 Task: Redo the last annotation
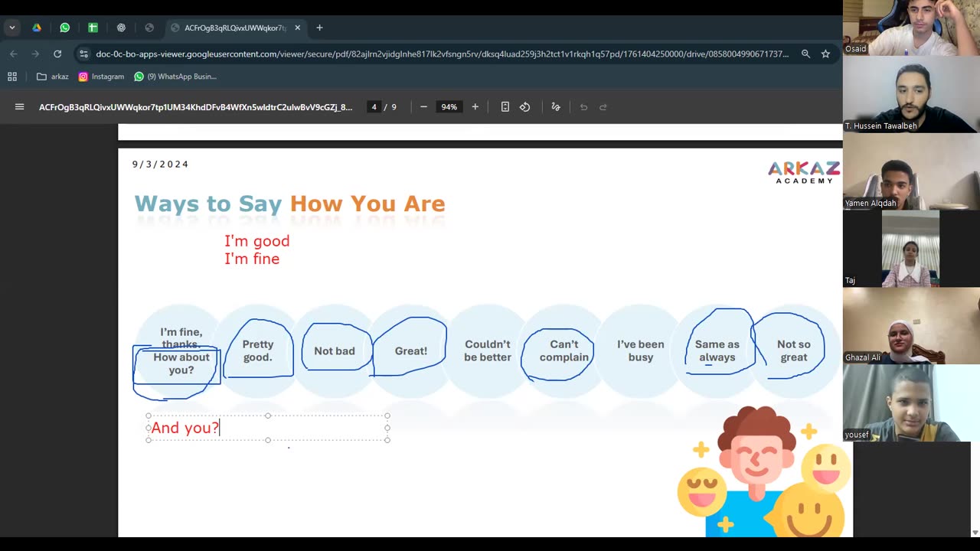coord(603,107)
